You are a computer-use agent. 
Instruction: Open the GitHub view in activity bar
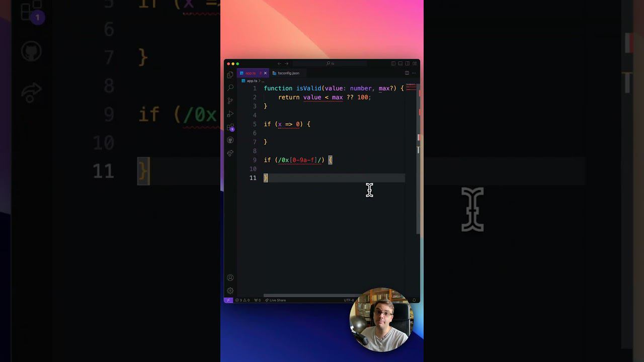pyautogui.click(x=230, y=140)
